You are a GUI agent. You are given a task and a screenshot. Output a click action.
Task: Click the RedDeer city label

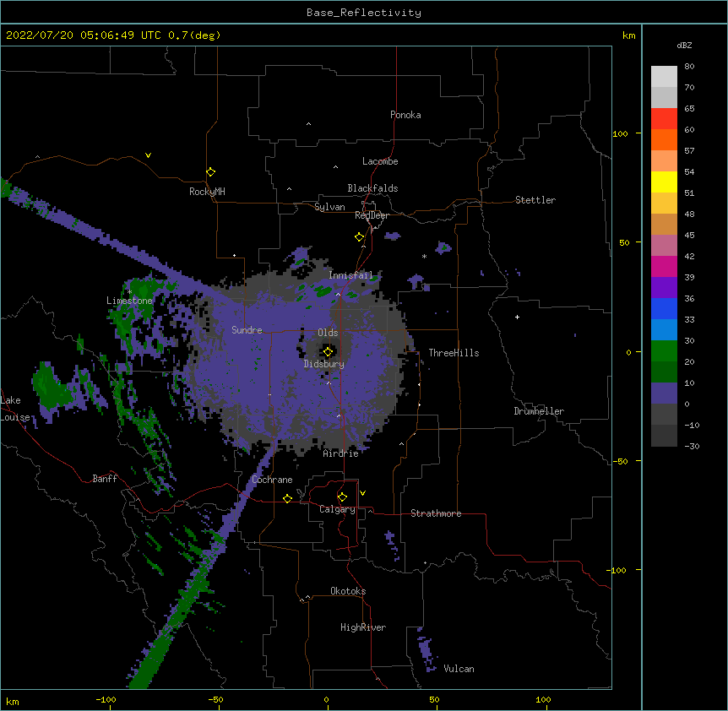(x=372, y=215)
